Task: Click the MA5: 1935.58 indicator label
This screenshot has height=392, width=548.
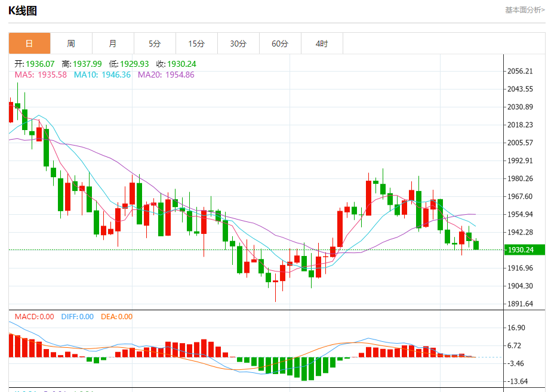Action: pyautogui.click(x=41, y=75)
